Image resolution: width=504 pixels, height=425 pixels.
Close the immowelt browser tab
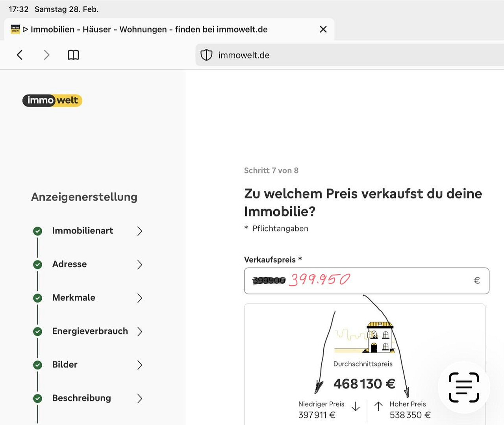(323, 30)
